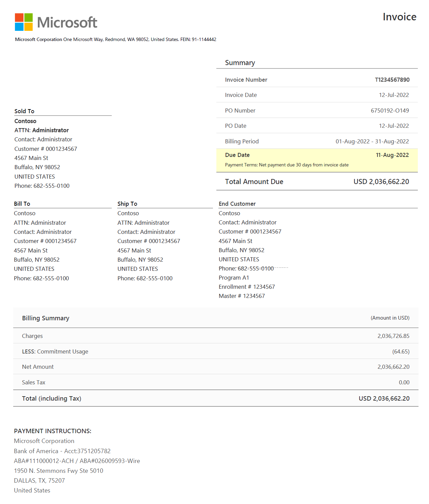Click the Microsoft four-square logo
Image resolution: width=429 pixels, height=504 pixels.
(24, 22)
